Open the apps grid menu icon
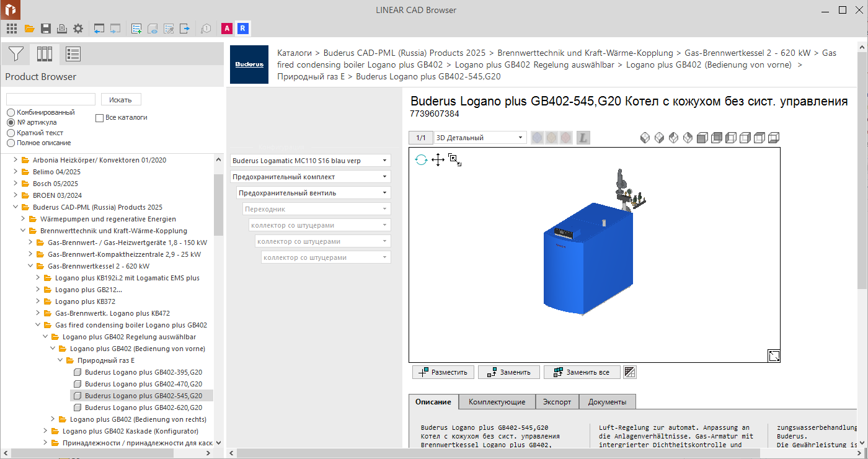This screenshot has height=459, width=868. point(12,29)
